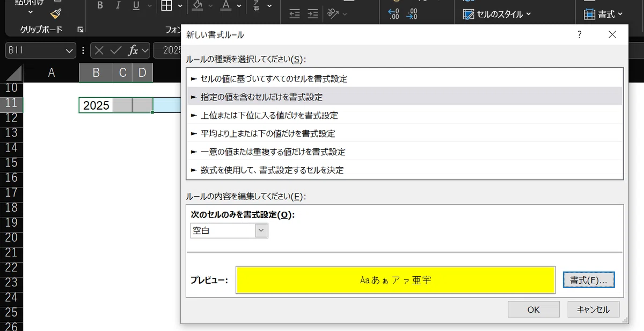Expand the fx formula bar dropdown arrow

(145, 51)
